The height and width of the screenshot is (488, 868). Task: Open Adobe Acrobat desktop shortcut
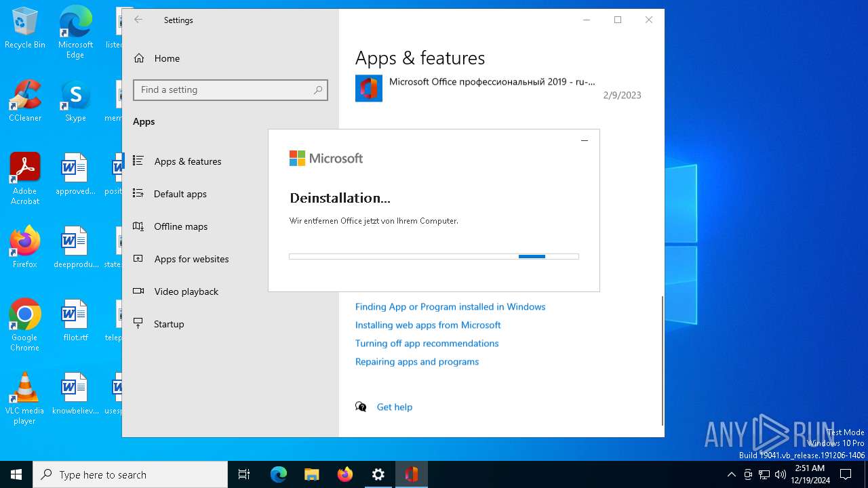(x=25, y=179)
